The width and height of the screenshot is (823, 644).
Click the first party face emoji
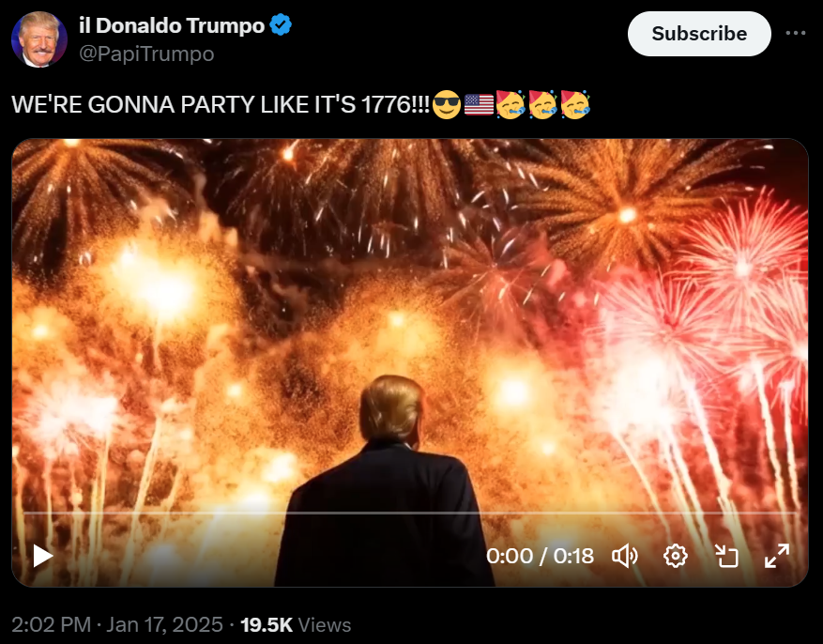511,104
